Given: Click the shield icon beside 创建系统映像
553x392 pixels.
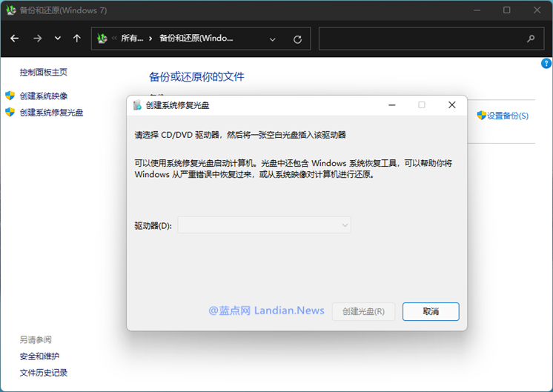Looking at the screenshot, I should click(x=10, y=96).
